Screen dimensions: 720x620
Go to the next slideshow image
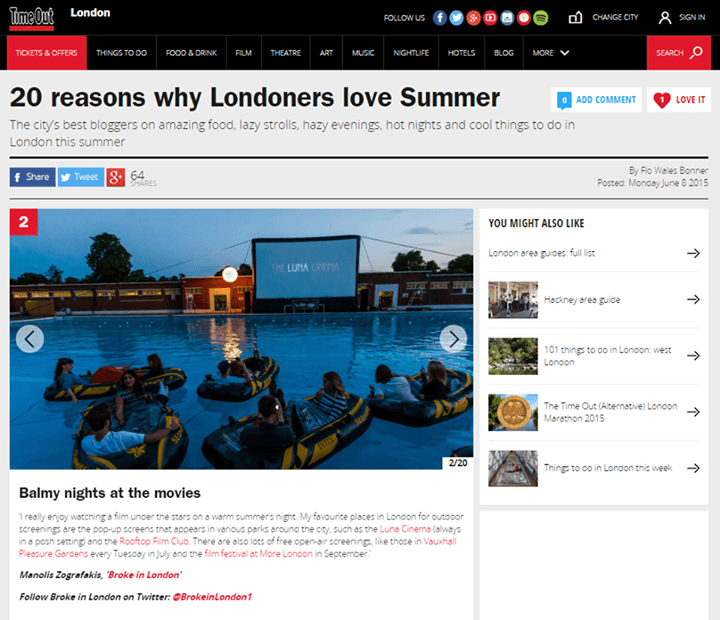pos(454,339)
